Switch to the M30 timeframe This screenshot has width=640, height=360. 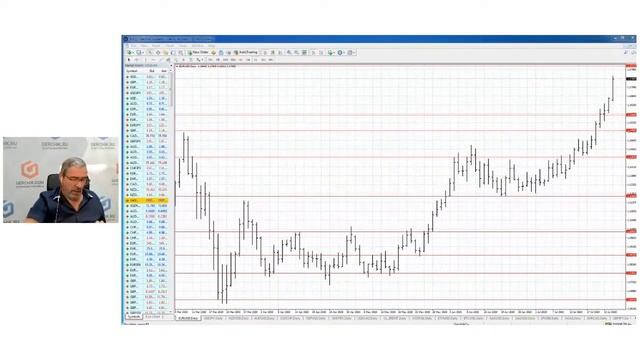click(233, 60)
